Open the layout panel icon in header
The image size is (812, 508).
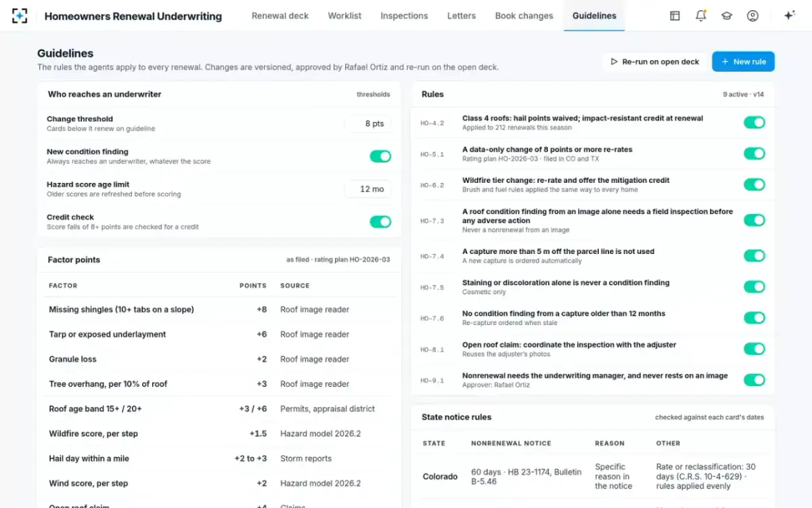(675, 16)
